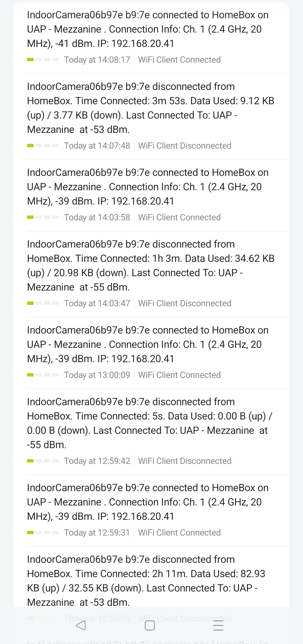Tap signal indicator beside 12:59:31 timestamp
This screenshot has width=303, height=644.
(43, 532)
